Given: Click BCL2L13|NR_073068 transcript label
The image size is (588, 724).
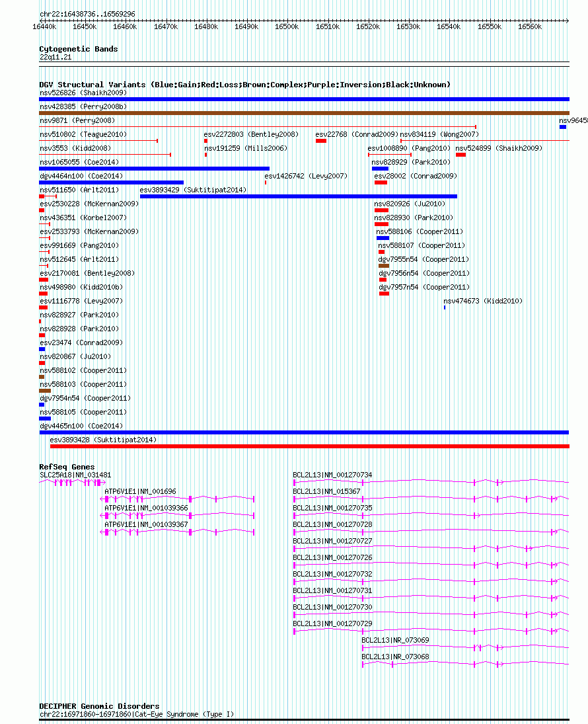Looking at the screenshot, I should click(x=395, y=657).
